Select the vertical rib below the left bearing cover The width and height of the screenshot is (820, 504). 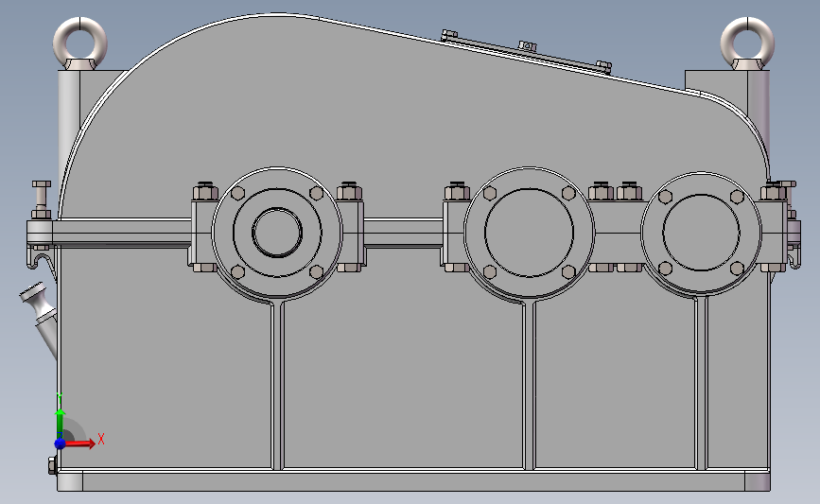(278, 384)
